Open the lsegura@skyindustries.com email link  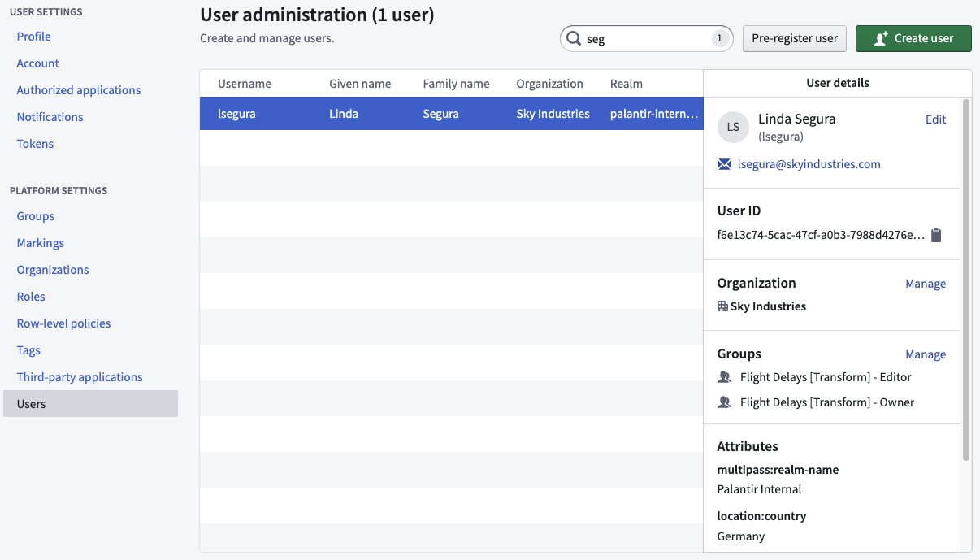pos(809,164)
